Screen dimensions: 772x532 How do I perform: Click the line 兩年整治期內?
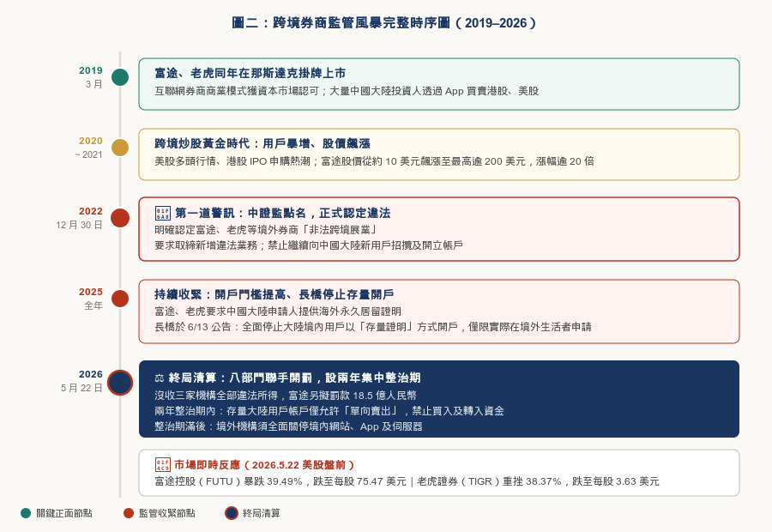[329, 411]
